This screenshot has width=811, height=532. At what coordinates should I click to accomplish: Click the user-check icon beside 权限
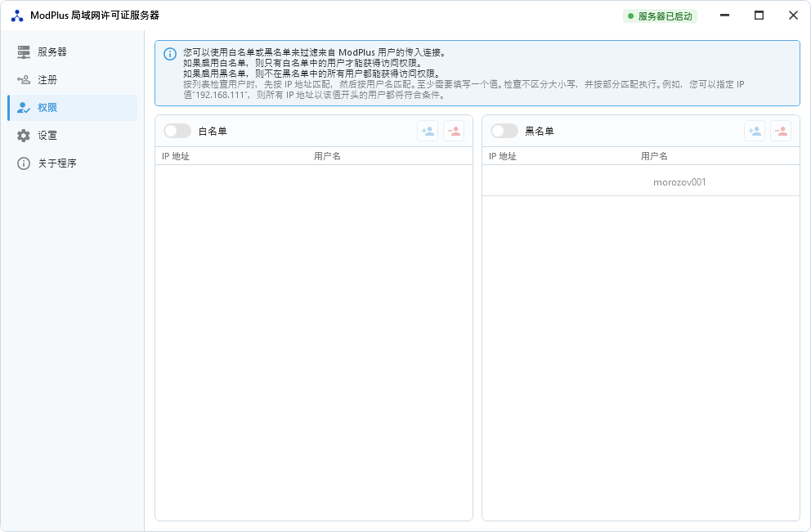(24, 108)
